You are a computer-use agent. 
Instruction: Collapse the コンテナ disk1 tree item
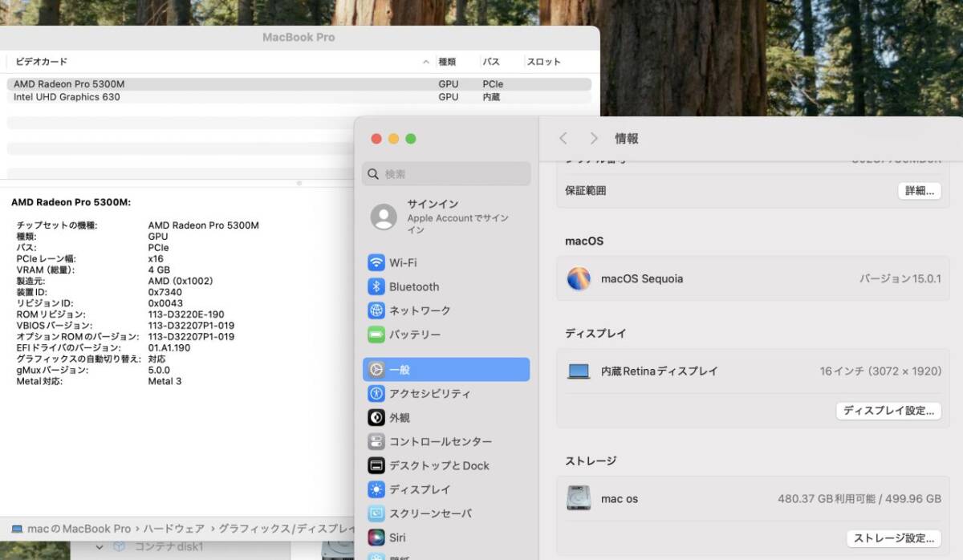point(100,547)
